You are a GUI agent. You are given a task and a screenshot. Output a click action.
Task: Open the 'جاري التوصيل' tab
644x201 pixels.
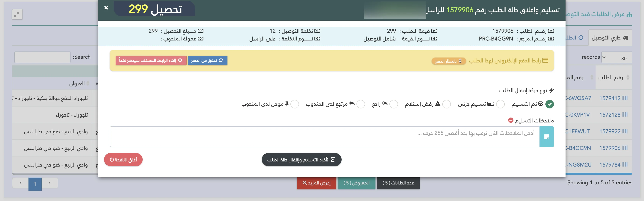point(610,38)
